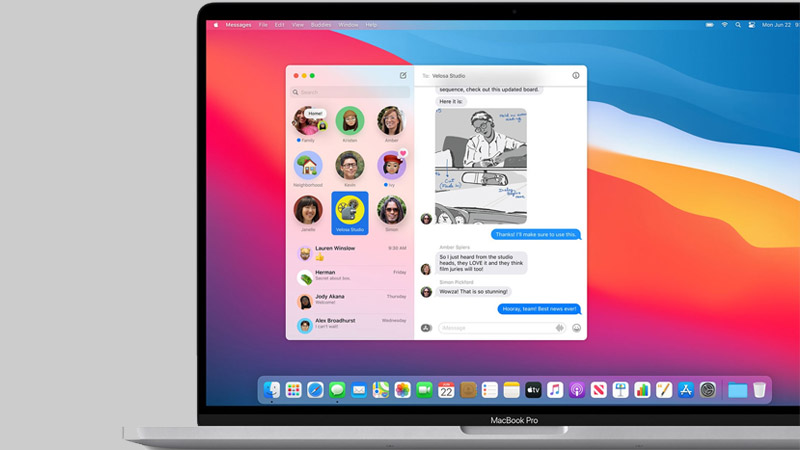Open the View menu
The width and height of the screenshot is (800, 450).
pyautogui.click(x=297, y=25)
